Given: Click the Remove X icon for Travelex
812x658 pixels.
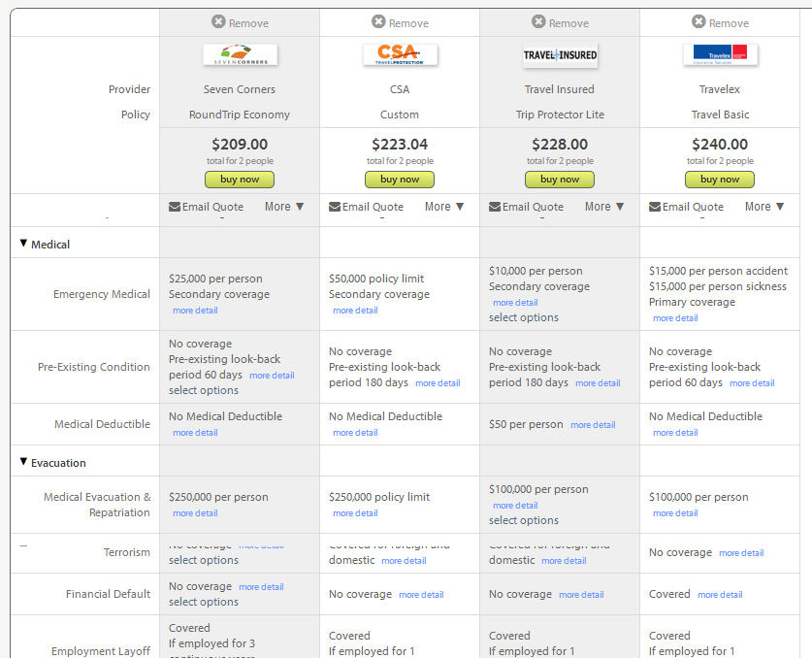Looking at the screenshot, I should pyautogui.click(x=698, y=21).
